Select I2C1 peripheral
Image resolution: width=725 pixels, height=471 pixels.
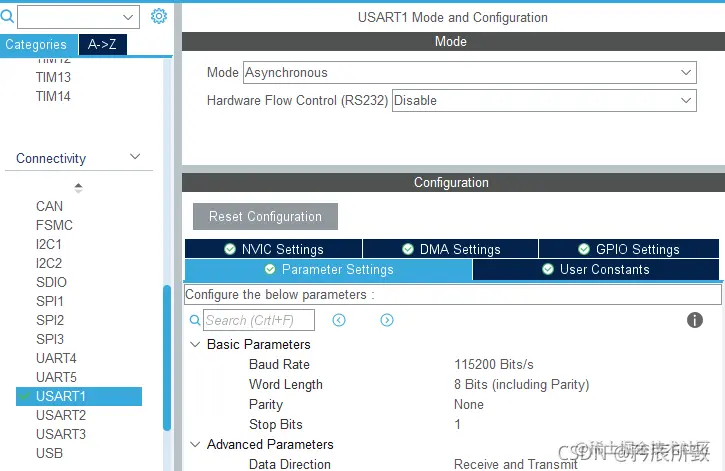[49, 244]
